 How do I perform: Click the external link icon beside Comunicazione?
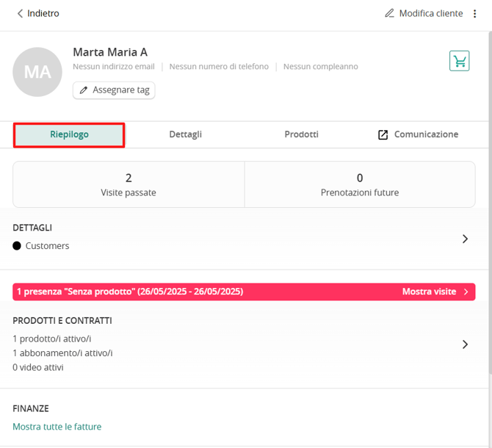(x=383, y=134)
